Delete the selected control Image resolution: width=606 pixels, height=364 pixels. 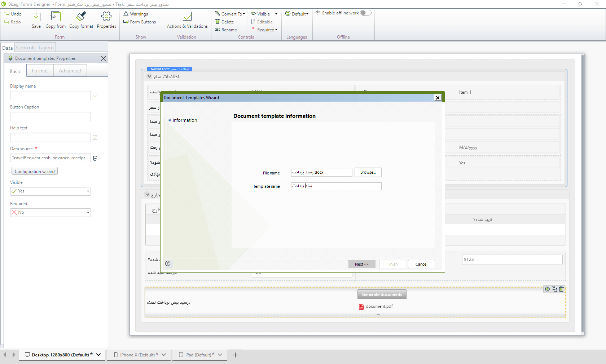[224, 22]
